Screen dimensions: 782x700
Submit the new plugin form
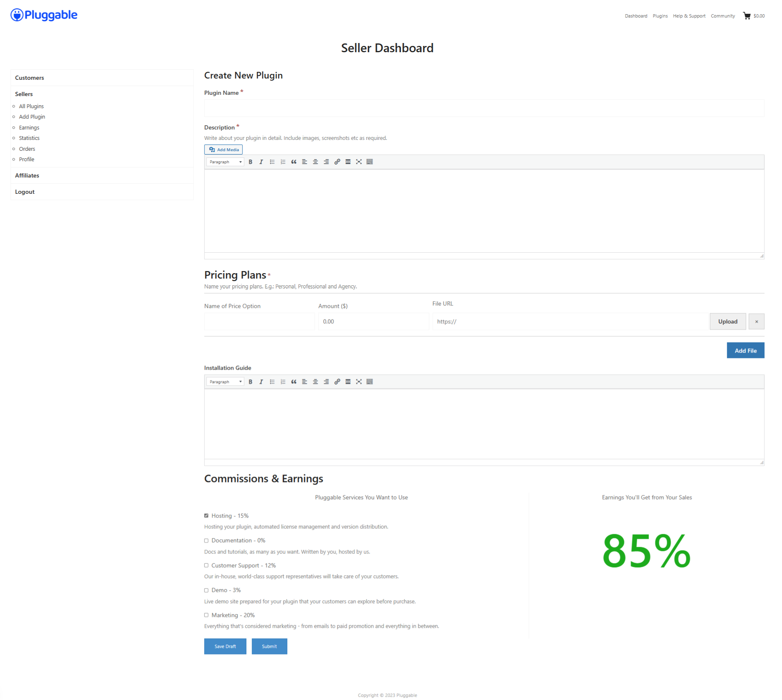point(269,646)
